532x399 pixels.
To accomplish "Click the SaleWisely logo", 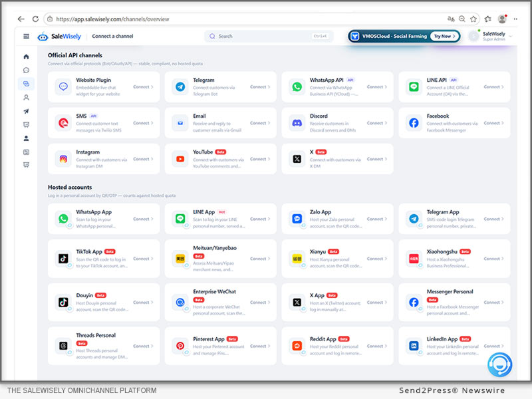I will click(59, 36).
